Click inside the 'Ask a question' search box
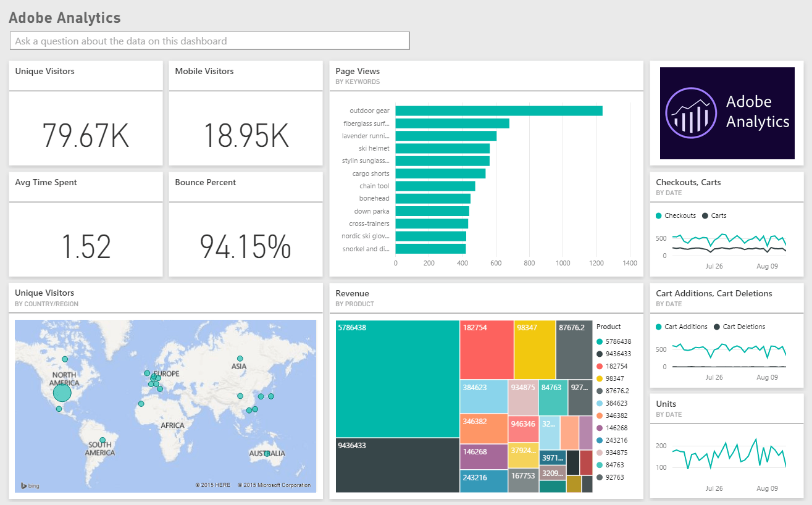Image resolution: width=812 pixels, height=505 pixels. click(x=209, y=41)
